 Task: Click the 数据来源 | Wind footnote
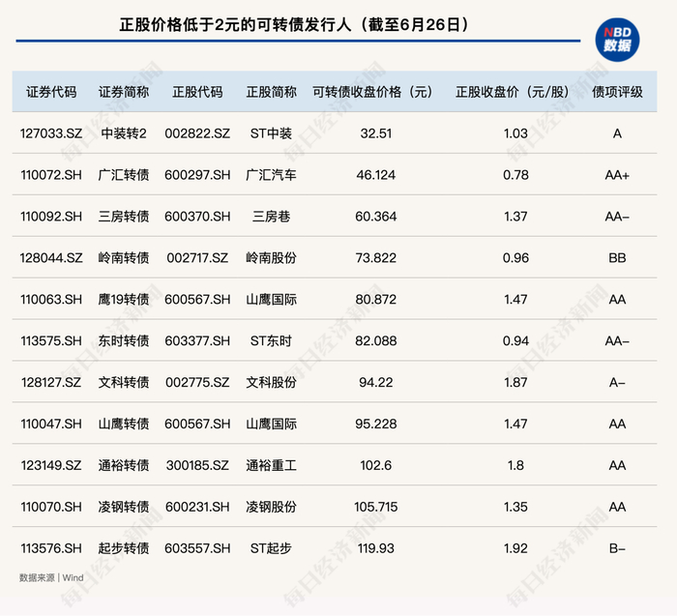pos(51,577)
